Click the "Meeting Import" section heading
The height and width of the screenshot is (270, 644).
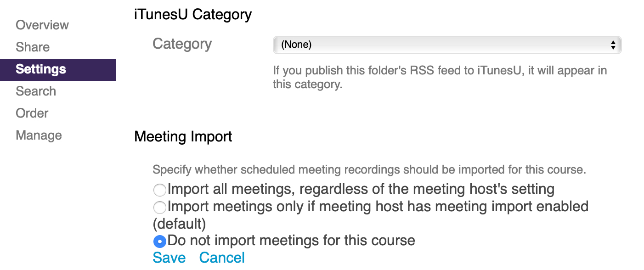click(x=183, y=136)
